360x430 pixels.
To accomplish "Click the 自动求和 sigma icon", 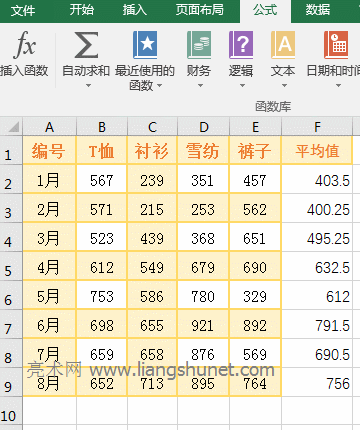I will point(86,45).
